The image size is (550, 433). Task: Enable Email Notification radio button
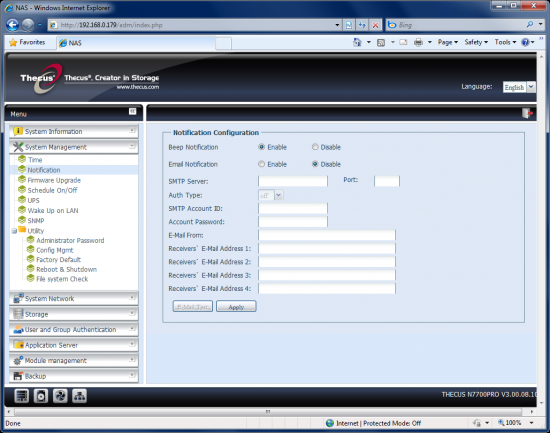coord(261,164)
